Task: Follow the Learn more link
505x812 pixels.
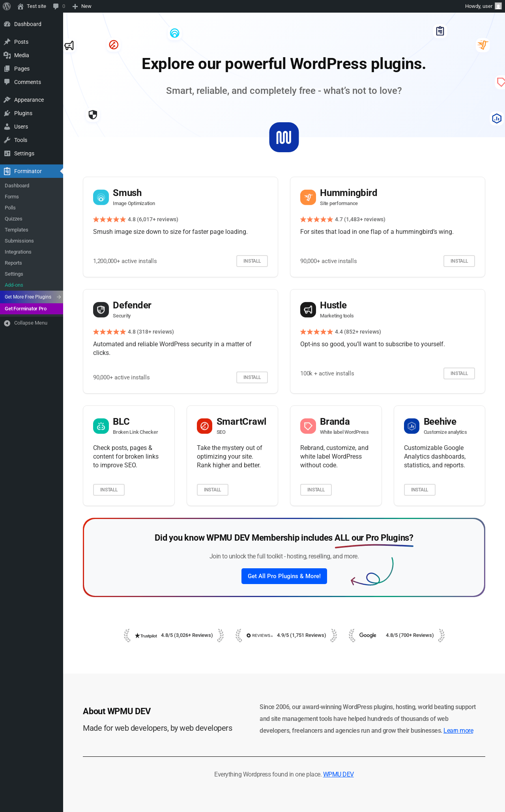Action: click(458, 731)
